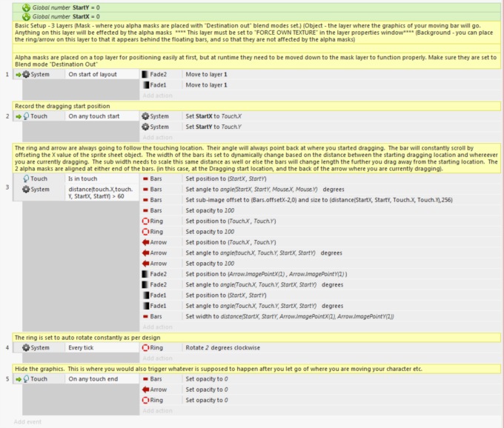This screenshot has height=428, width=504.
Task: Click Fade2 icon beside Move to layer 1
Action: pyautogui.click(x=145, y=75)
